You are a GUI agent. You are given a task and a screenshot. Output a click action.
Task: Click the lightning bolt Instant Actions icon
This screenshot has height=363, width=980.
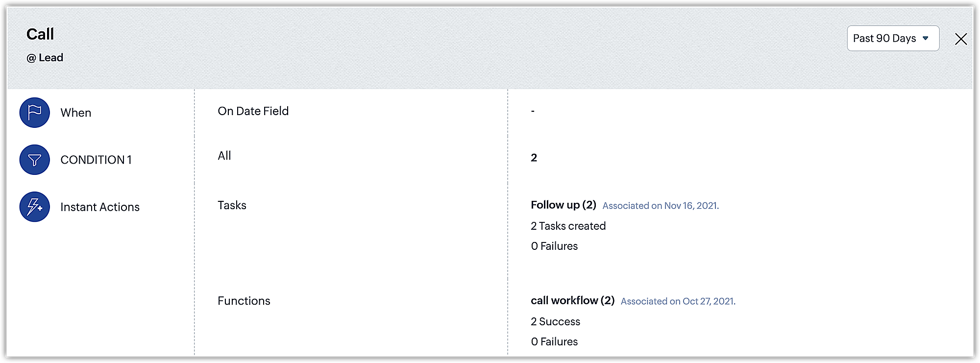pos(34,207)
